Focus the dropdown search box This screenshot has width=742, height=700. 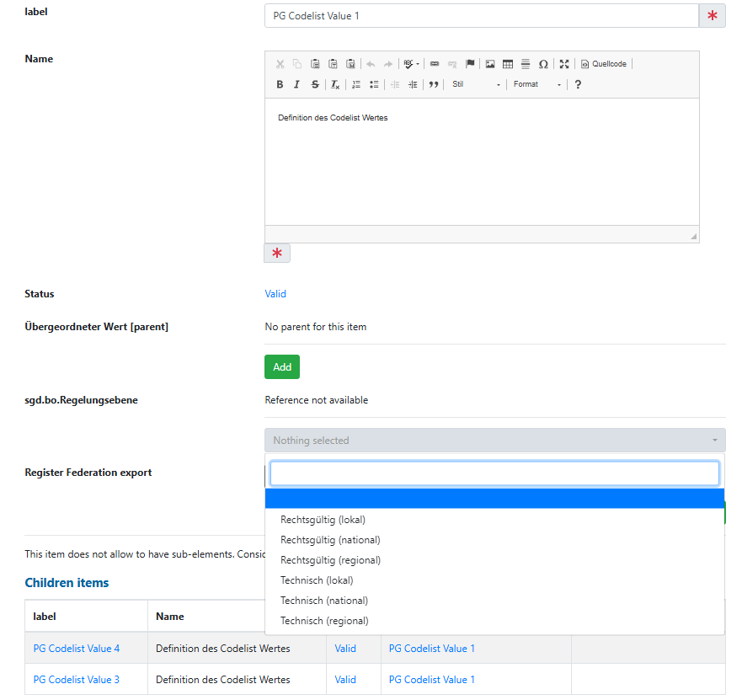tap(494, 473)
